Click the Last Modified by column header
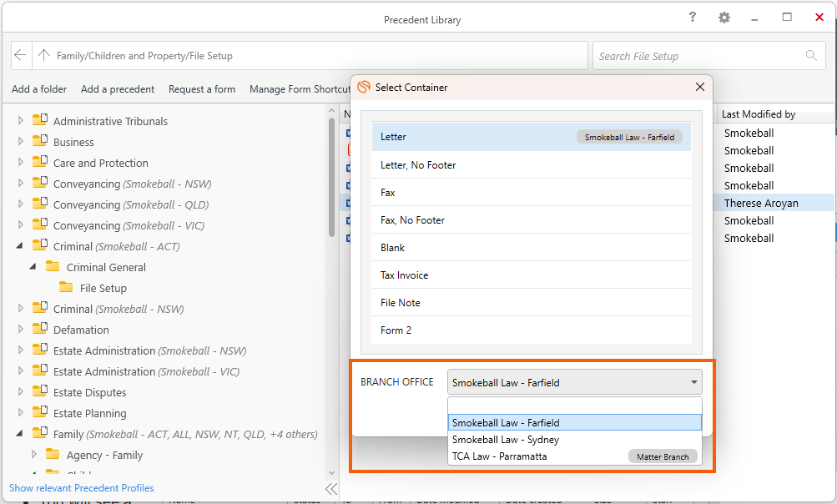 click(759, 113)
